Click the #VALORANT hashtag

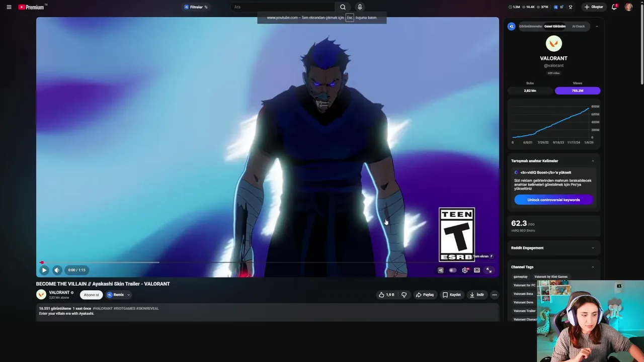(x=103, y=308)
